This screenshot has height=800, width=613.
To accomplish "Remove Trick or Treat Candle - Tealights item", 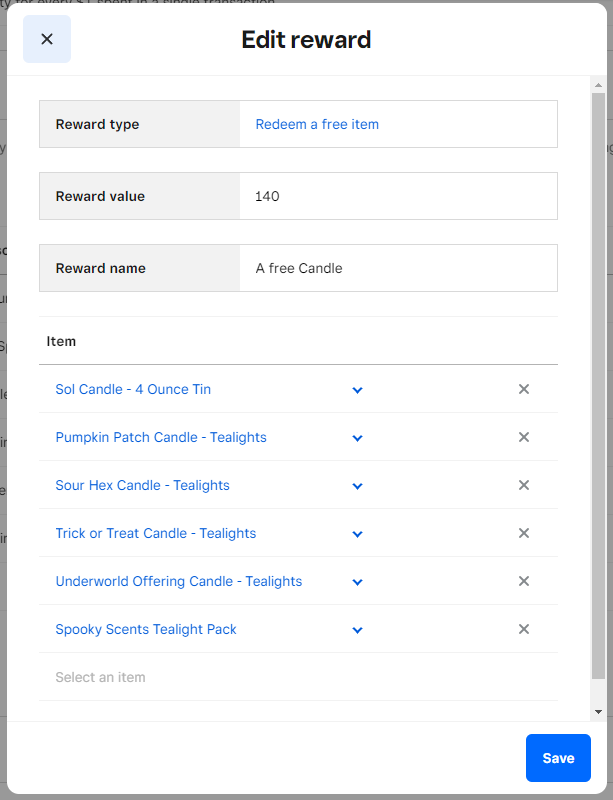I will click(x=523, y=533).
